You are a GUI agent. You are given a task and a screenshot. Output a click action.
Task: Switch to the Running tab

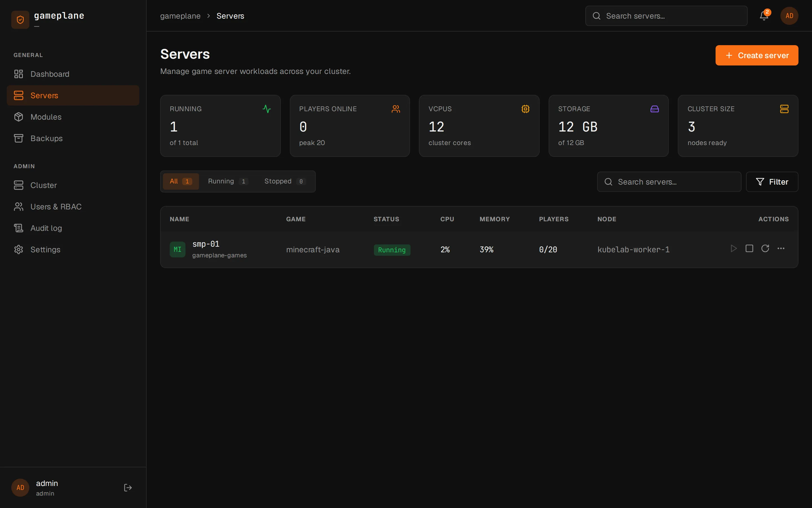(x=228, y=181)
